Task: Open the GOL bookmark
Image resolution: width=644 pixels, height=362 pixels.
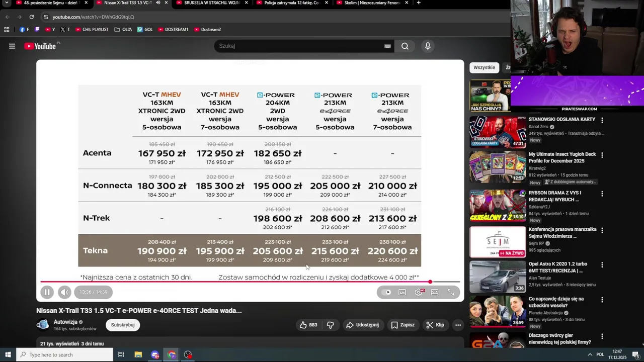Action: pyautogui.click(x=145, y=30)
